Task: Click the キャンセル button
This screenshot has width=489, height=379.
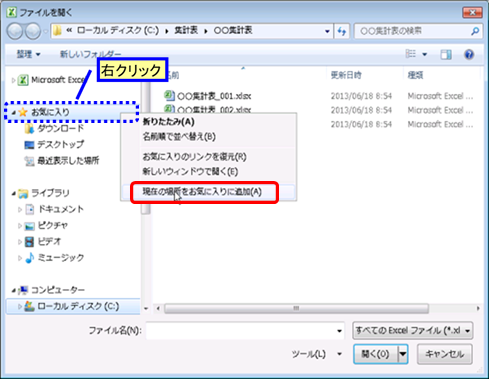Action: 444,354
